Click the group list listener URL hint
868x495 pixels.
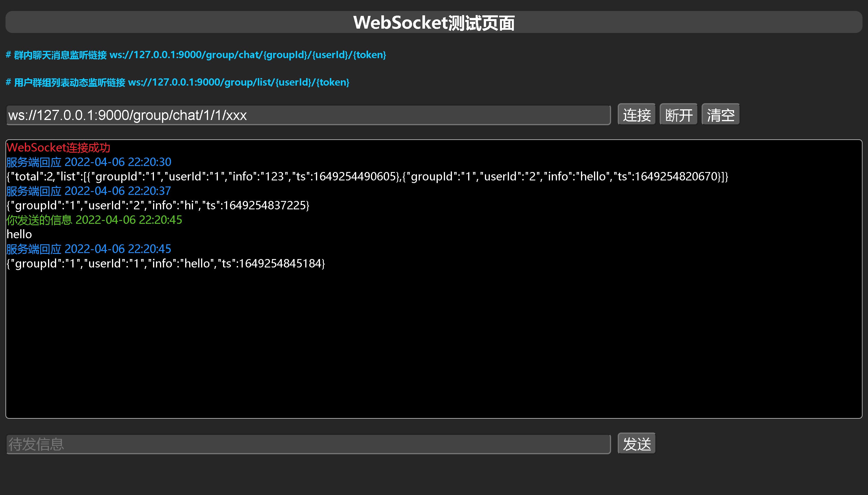pyautogui.click(x=178, y=82)
